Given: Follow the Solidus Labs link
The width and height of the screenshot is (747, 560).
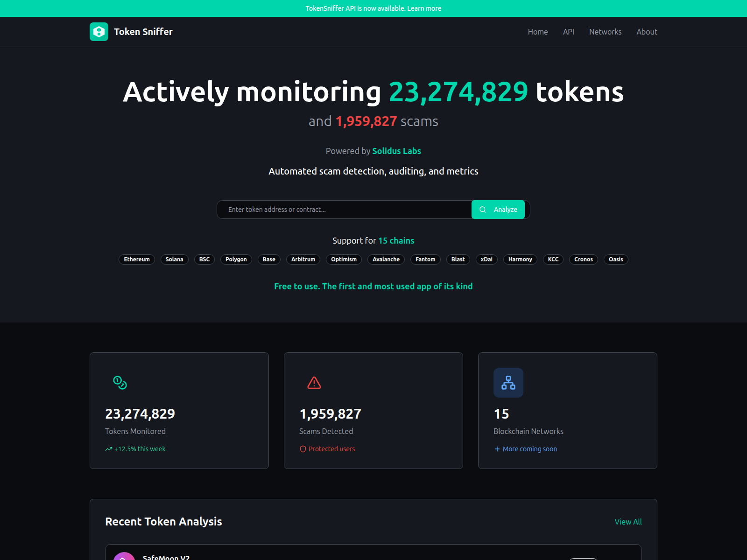Looking at the screenshot, I should [x=397, y=151].
